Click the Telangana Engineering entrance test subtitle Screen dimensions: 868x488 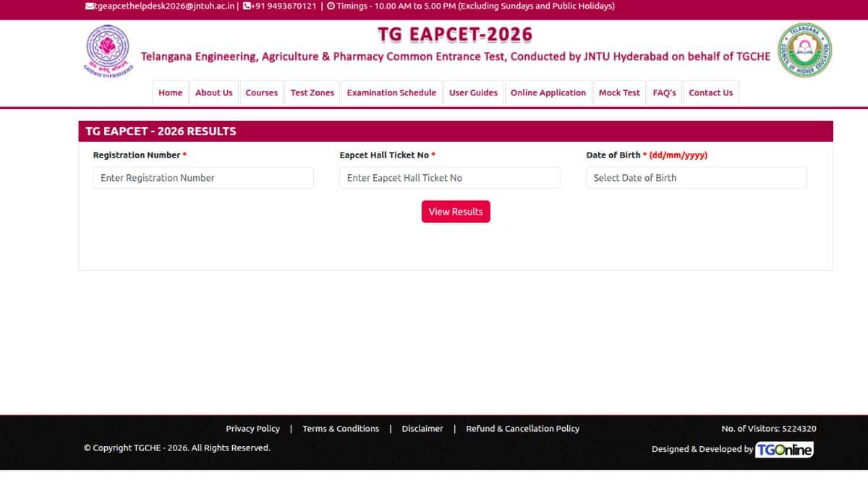click(x=456, y=56)
